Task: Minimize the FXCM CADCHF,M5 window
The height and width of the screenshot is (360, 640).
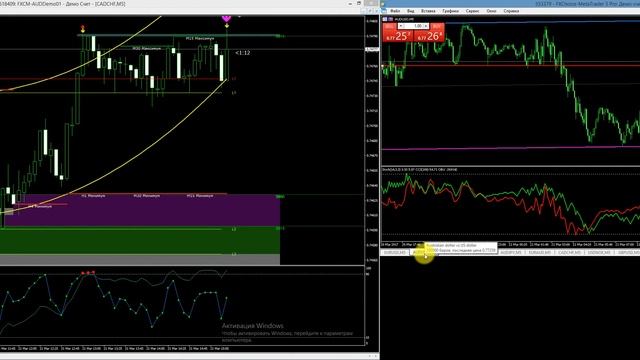Action: tap(350, 4)
